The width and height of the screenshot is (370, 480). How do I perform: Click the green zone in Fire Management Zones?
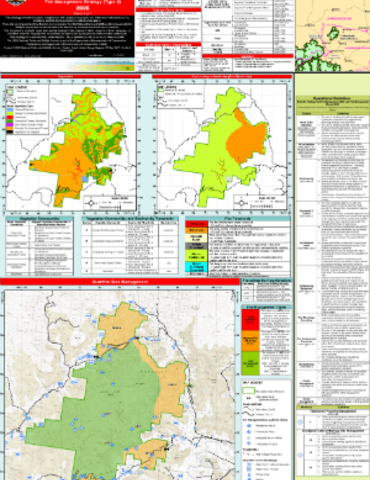(x=250, y=363)
